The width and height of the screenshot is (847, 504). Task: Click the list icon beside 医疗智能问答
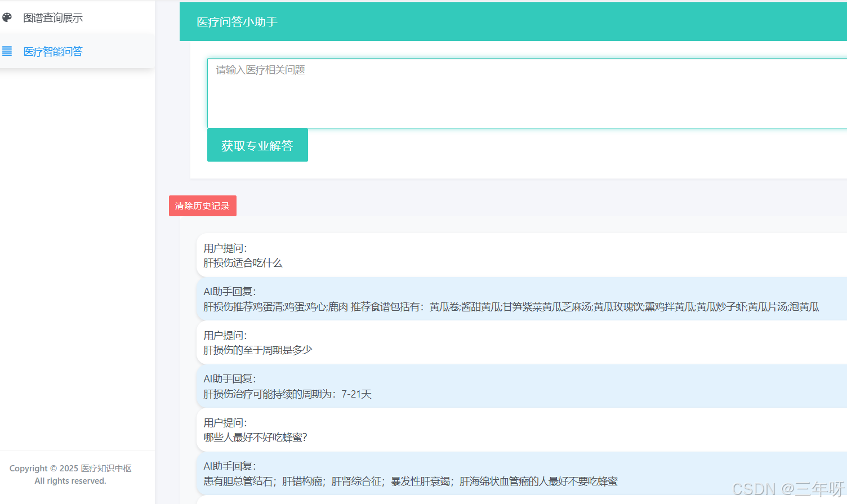(7, 51)
